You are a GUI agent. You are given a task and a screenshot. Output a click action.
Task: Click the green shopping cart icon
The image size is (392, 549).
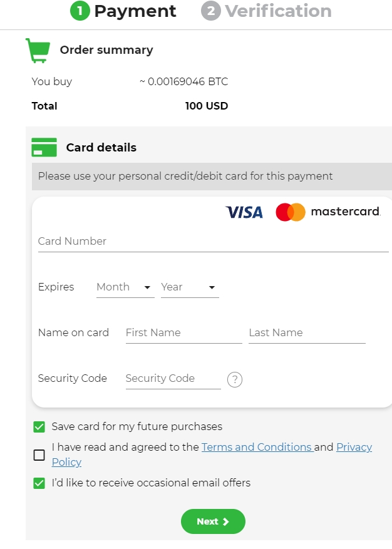38,51
